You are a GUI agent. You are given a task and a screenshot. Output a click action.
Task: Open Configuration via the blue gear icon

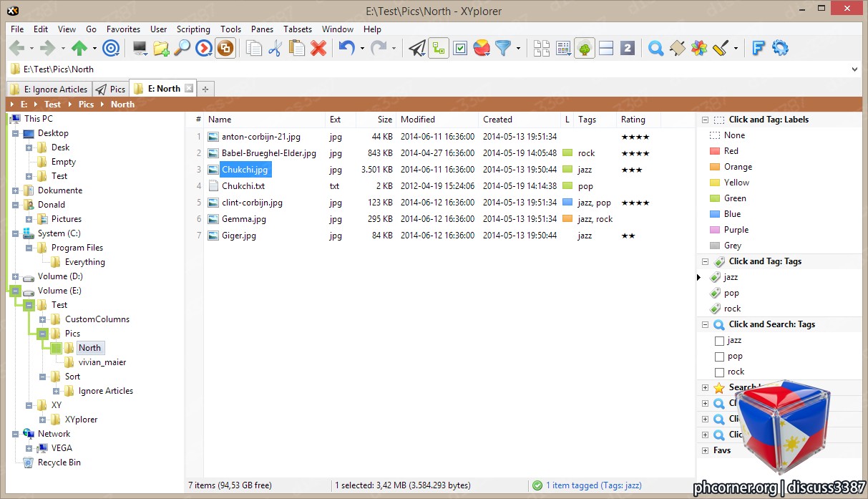[780, 48]
